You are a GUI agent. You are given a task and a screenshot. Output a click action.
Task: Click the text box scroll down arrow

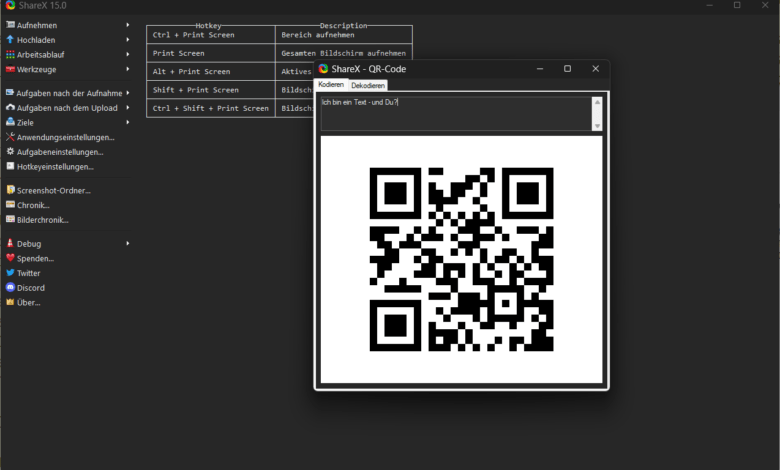tap(597, 126)
